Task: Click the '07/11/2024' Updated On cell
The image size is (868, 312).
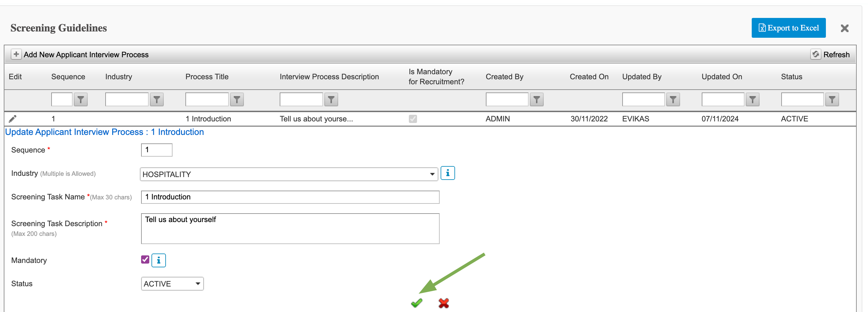Action: (720, 119)
